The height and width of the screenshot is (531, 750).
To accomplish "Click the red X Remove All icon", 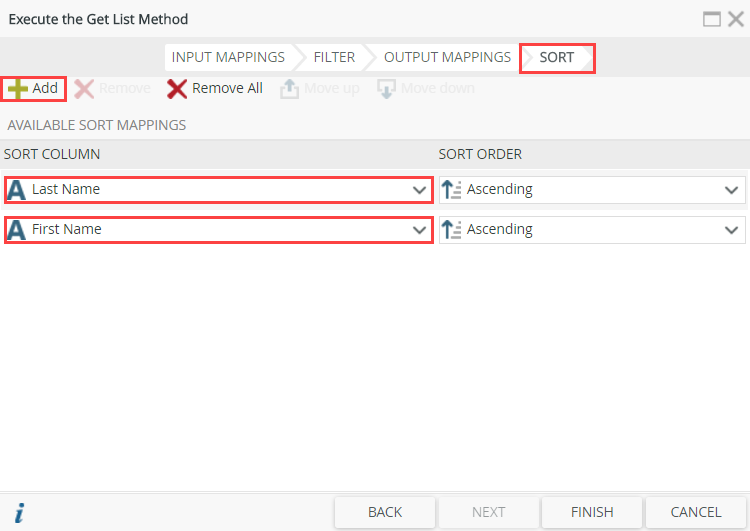I will pyautogui.click(x=177, y=89).
